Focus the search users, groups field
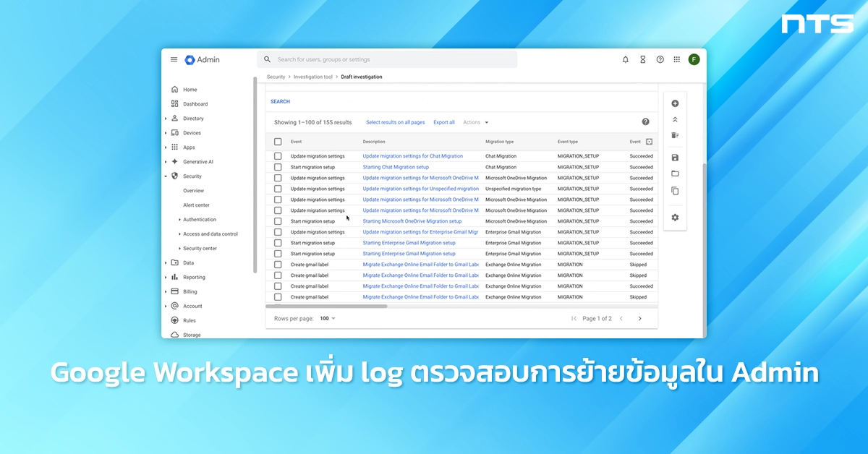This screenshot has height=454, width=868. click(x=387, y=59)
